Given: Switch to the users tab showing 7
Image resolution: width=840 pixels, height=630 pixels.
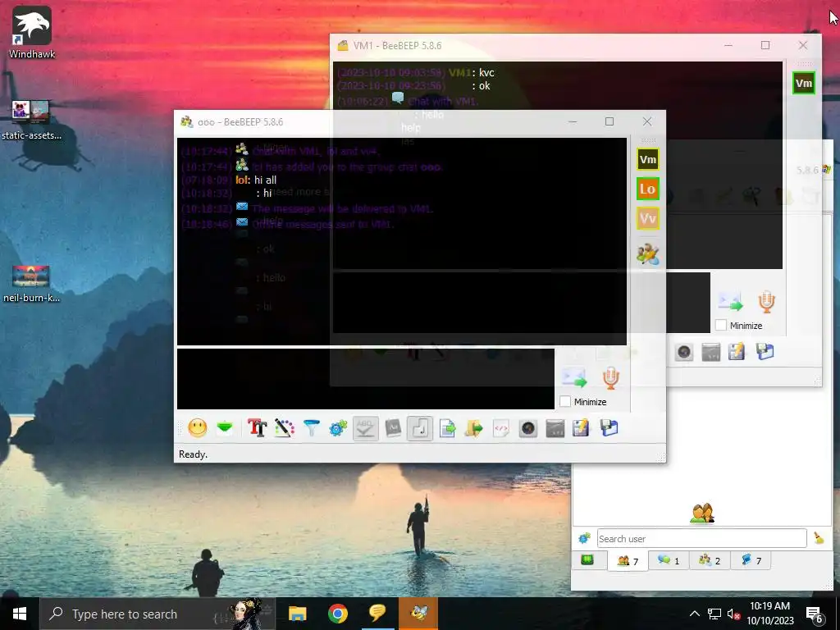Looking at the screenshot, I should pyautogui.click(x=628, y=560).
